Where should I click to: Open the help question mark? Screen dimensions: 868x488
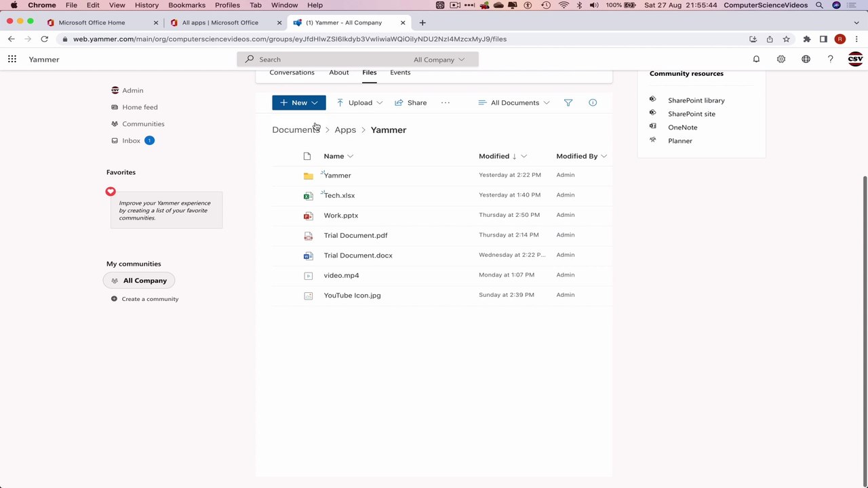click(x=830, y=60)
